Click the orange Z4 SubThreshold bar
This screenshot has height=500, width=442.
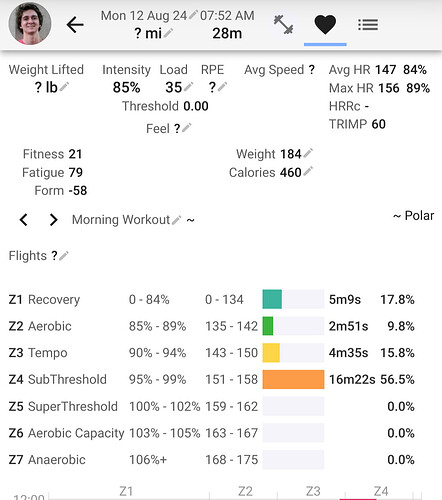[293, 379]
